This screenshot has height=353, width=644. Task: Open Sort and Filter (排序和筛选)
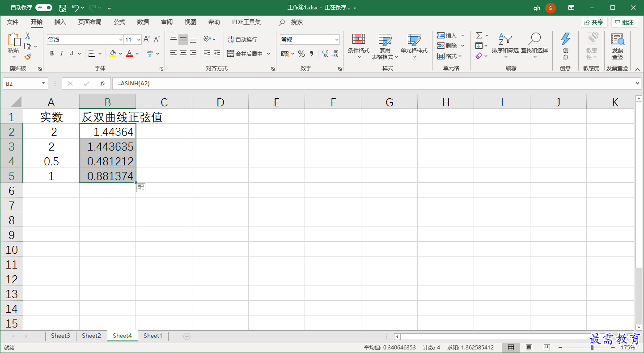[505, 46]
